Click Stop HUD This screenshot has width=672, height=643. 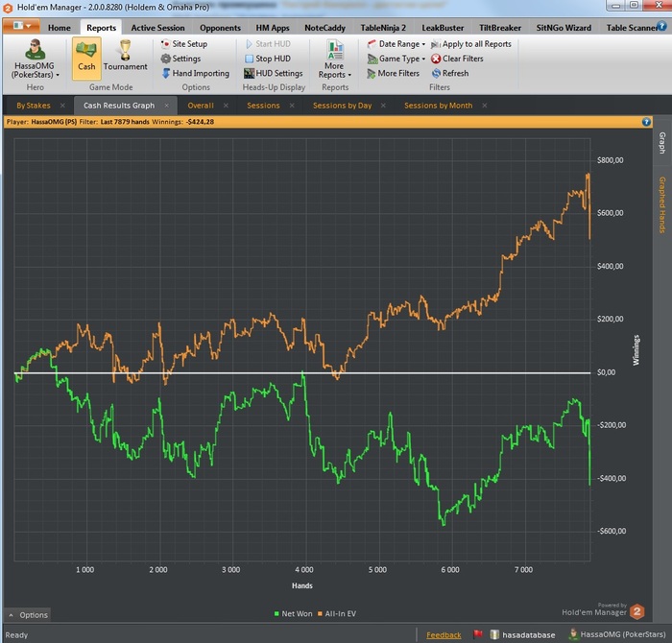(268, 59)
